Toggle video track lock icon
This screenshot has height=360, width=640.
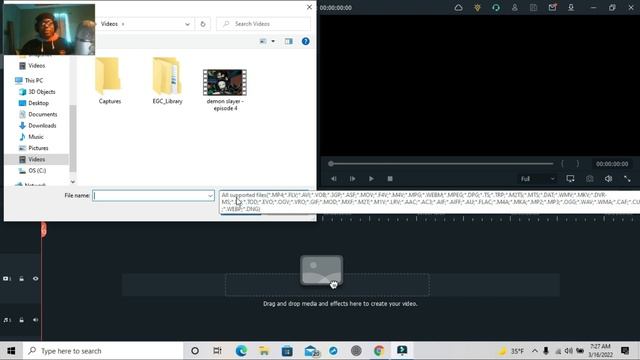[x=22, y=279]
